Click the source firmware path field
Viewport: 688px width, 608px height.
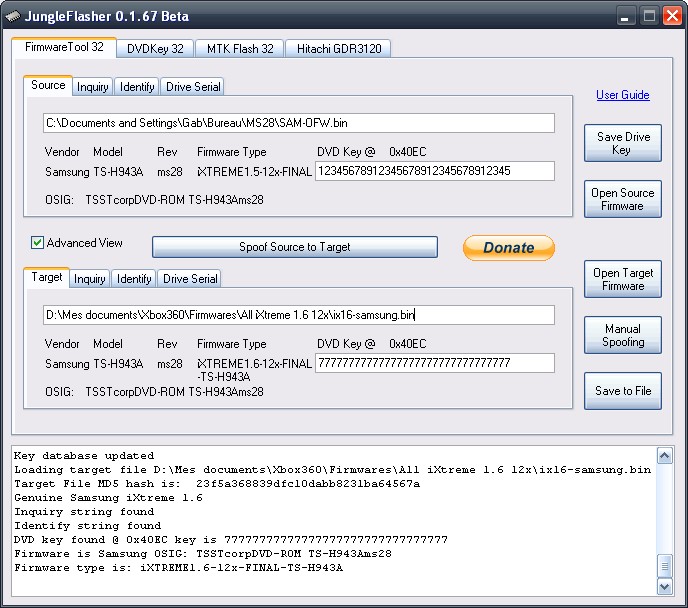[x=299, y=123]
